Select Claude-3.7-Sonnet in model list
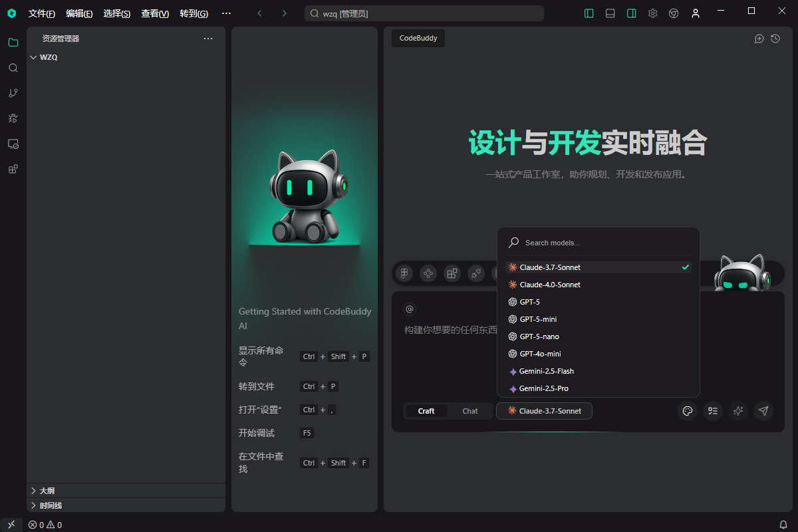 [x=598, y=267]
